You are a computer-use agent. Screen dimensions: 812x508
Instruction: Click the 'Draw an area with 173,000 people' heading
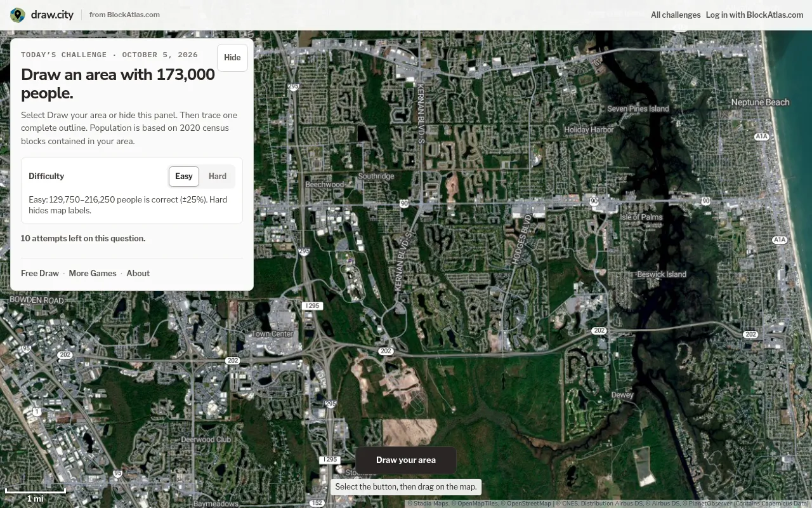[x=118, y=84]
